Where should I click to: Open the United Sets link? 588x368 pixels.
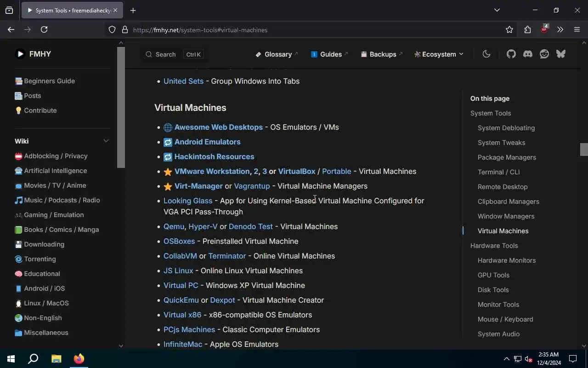pos(183,81)
